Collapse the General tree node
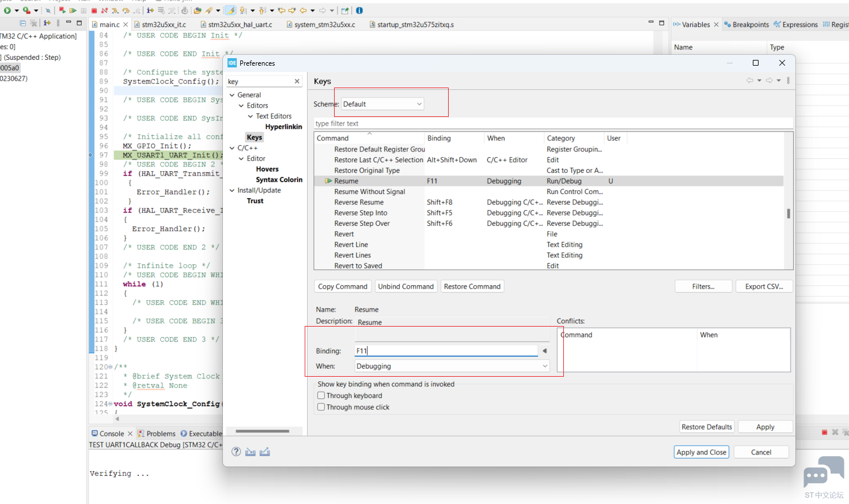This screenshot has width=849, height=504. 232,95
